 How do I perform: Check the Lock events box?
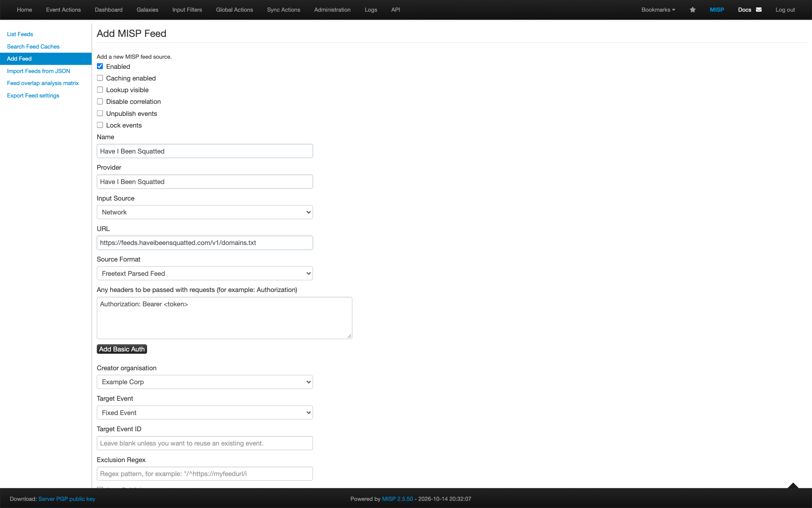click(x=100, y=125)
